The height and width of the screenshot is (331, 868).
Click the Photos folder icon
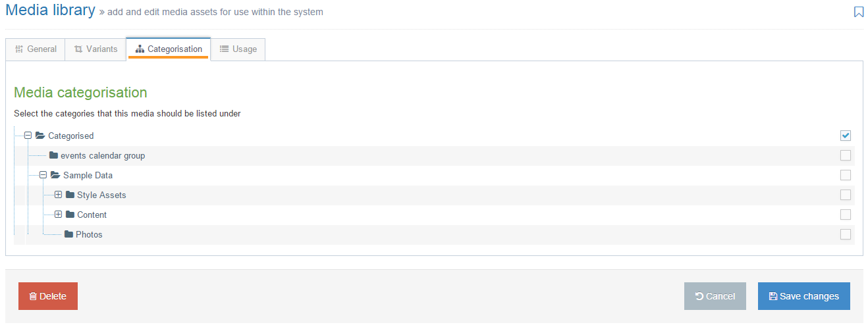[68, 235]
